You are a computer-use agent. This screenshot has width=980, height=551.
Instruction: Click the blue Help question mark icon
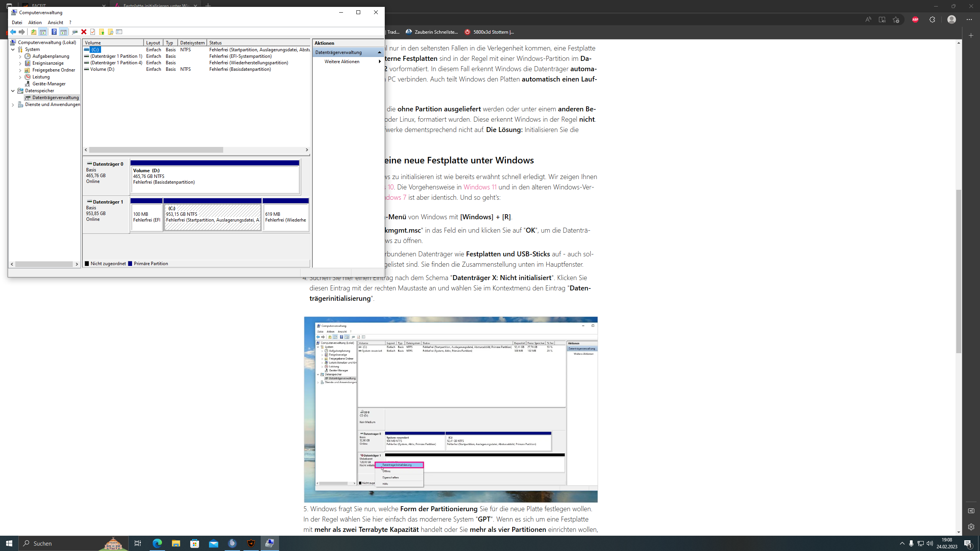point(54,32)
